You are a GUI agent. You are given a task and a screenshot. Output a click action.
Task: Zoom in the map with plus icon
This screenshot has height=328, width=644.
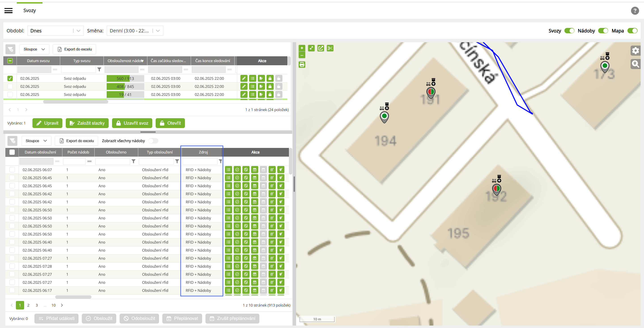pos(302,48)
